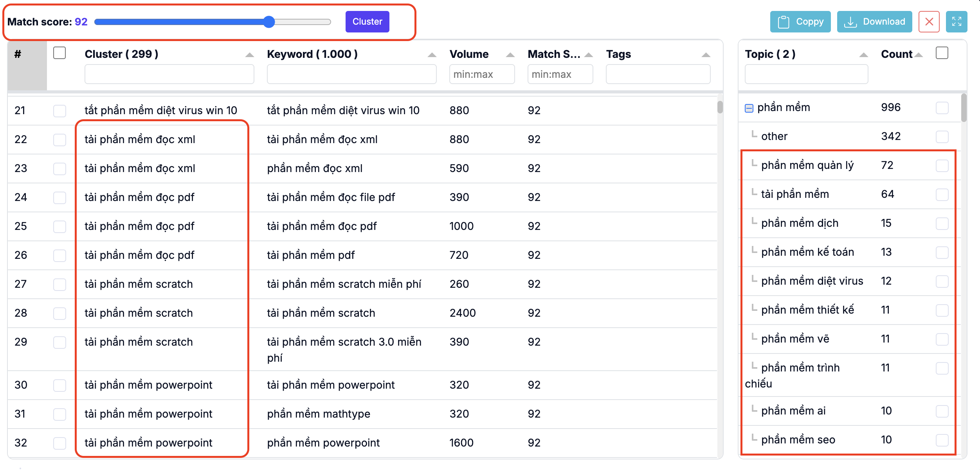Focus the Keyword filter input

[352, 74]
